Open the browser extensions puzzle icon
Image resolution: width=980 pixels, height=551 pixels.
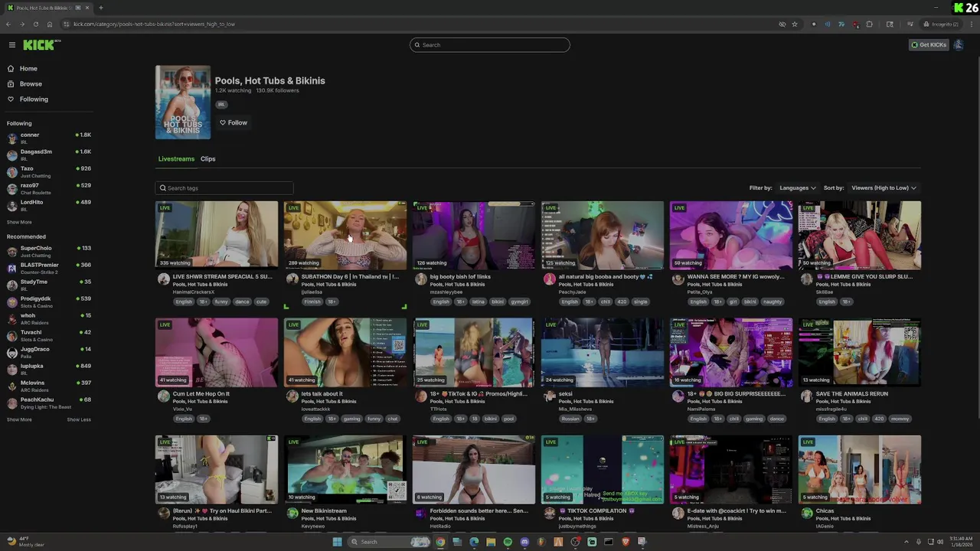tap(869, 24)
